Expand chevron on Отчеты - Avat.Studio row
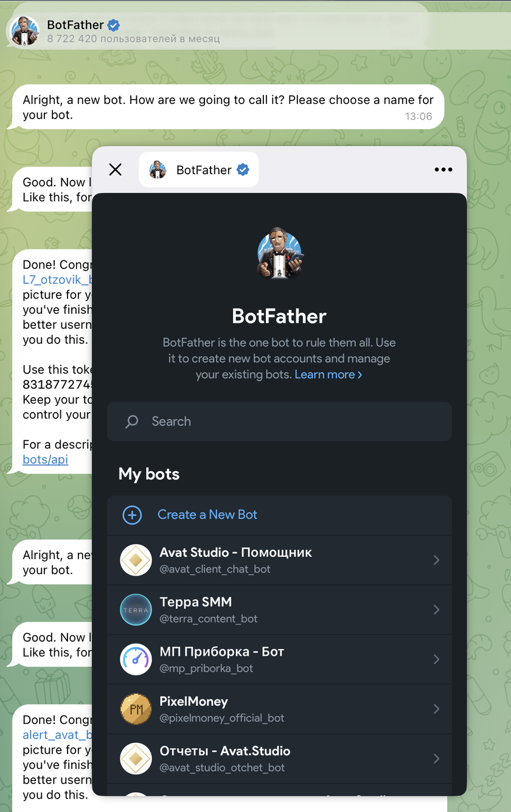 click(x=436, y=759)
